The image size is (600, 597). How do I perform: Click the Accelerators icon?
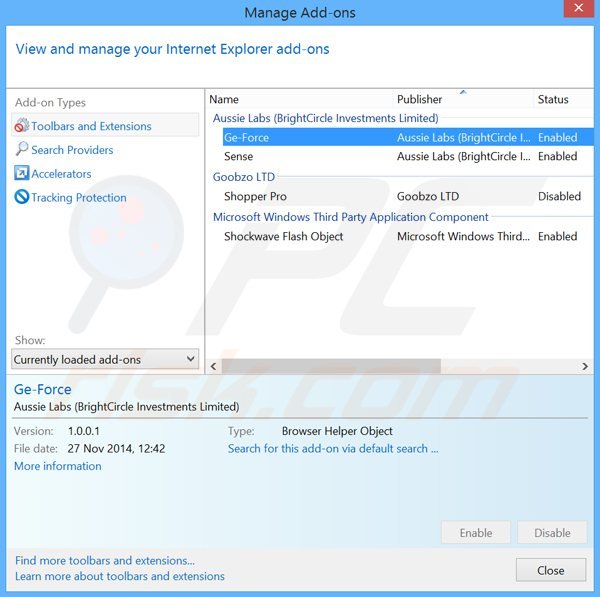(x=21, y=174)
